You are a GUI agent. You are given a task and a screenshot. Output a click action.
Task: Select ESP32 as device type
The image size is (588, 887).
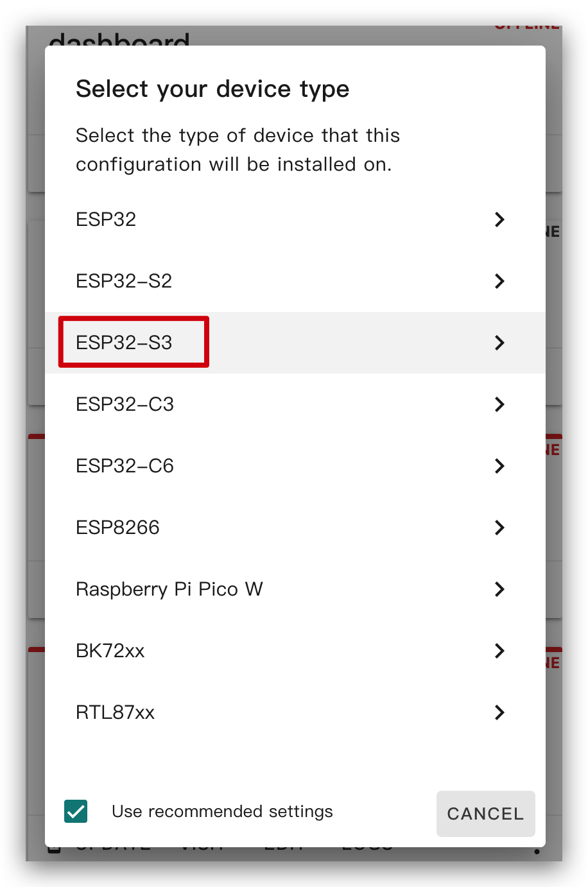click(x=295, y=220)
